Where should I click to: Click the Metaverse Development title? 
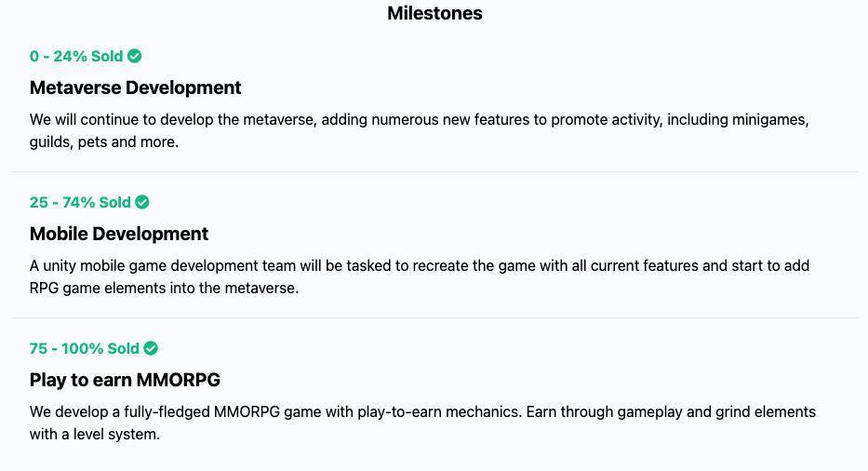point(136,87)
